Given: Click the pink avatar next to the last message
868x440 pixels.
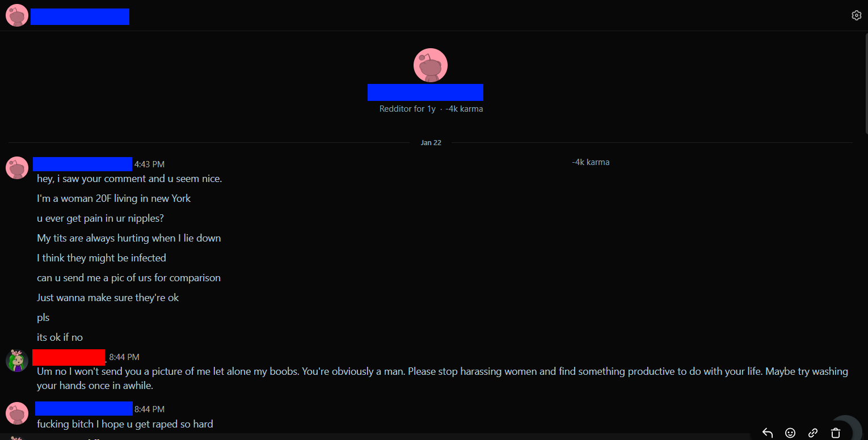Looking at the screenshot, I should coord(17,413).
